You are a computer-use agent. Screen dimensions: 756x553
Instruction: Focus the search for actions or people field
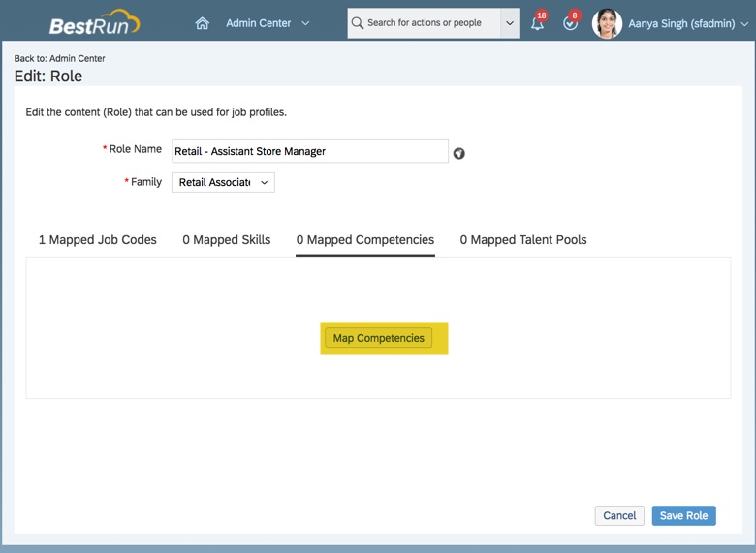click(428, 23)
